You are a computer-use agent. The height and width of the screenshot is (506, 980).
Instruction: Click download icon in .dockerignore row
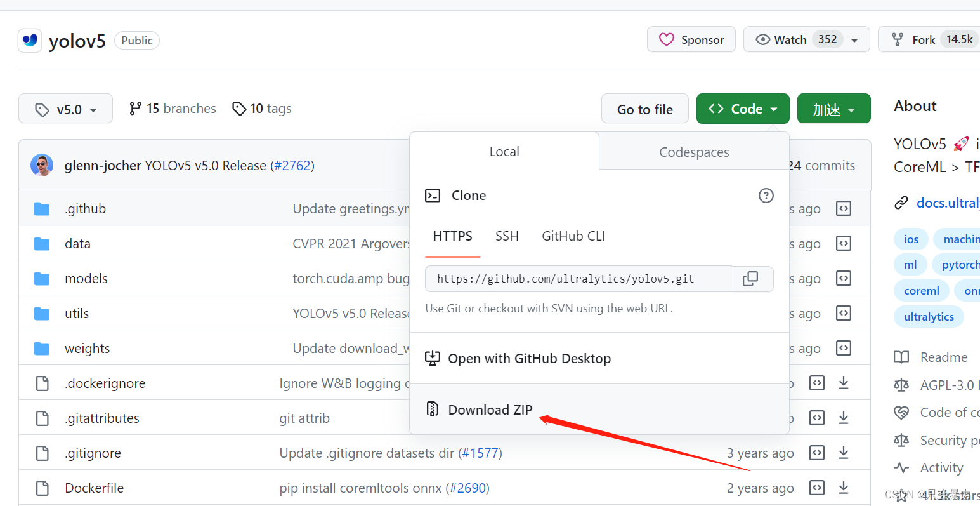[844, 383]
